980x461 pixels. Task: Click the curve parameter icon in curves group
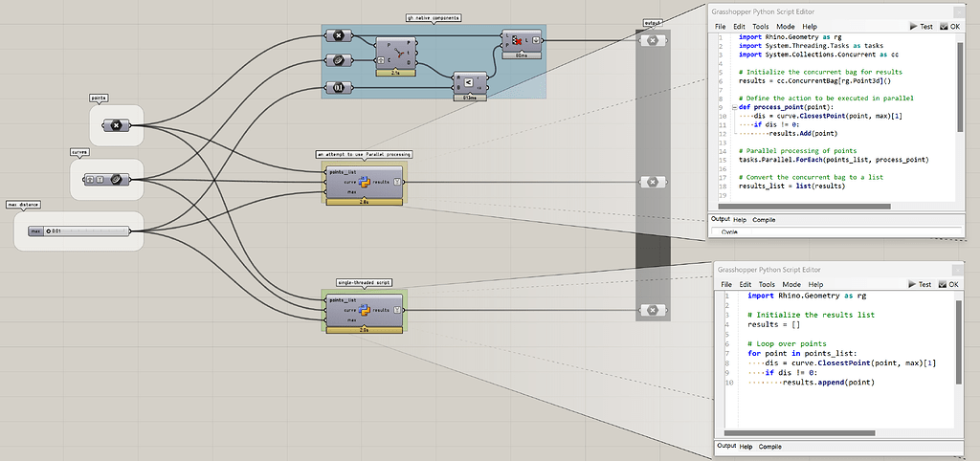(116, 180)
